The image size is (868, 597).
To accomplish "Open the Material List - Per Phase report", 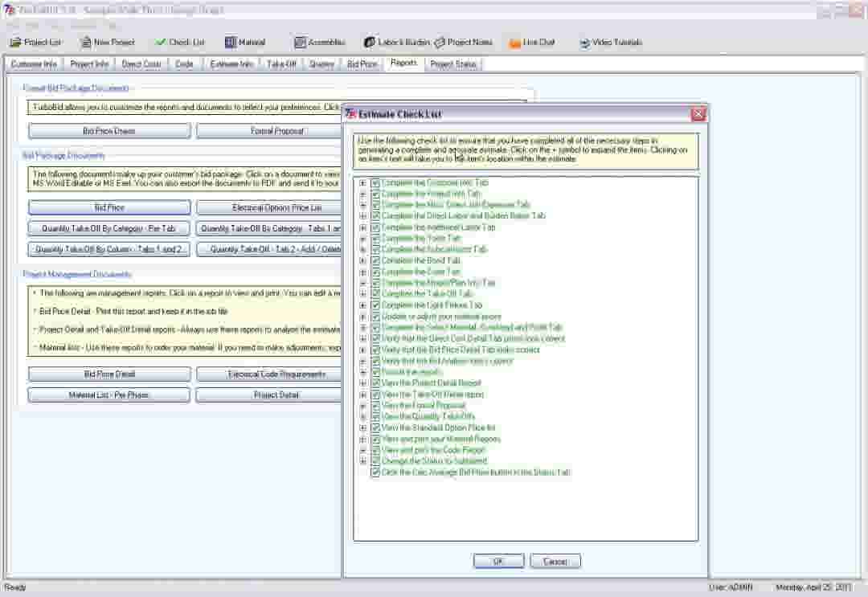I will (109, 395).
